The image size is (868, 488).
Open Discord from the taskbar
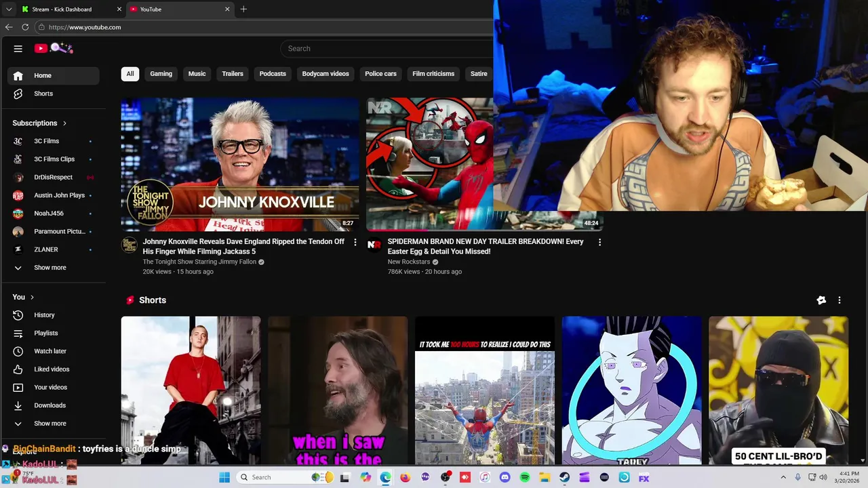pos(505,477)
